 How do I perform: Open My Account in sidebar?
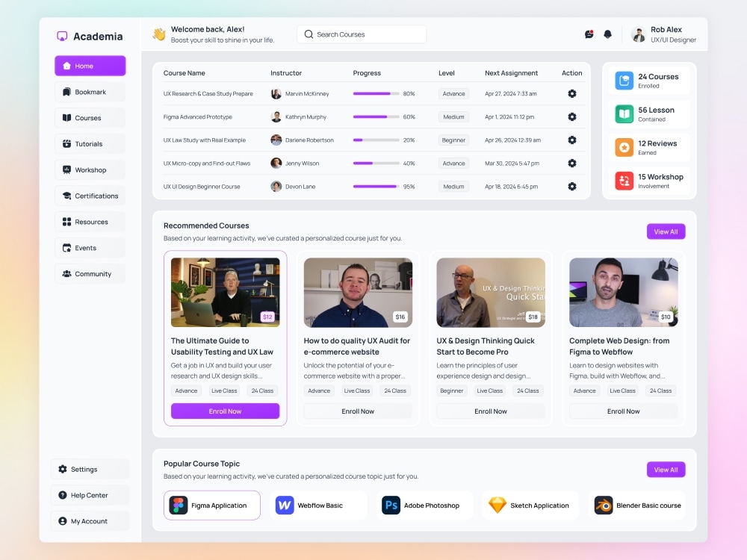click(x=90, y=521)
